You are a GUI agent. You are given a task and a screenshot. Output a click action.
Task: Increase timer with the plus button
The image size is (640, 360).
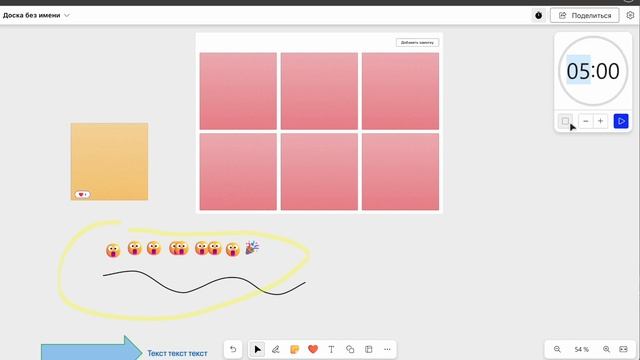[x=600, y=121]
